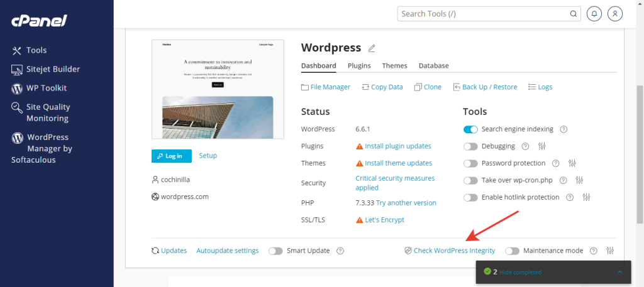Click help icon next to Smart Update
This screenshot has width=644, height=287.
340,251
